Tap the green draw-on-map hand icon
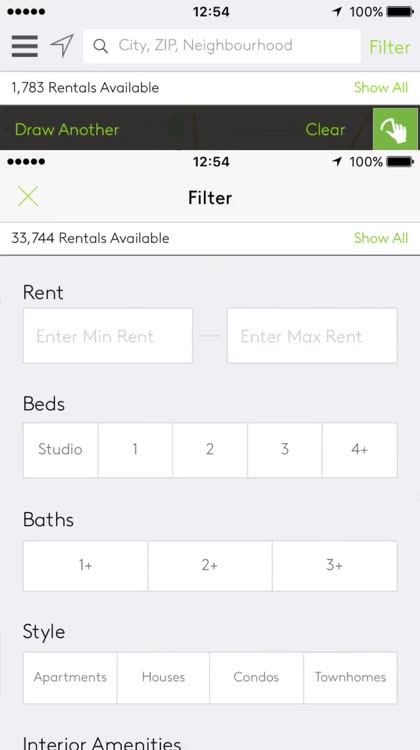Screen dimensions: 420x750 (395, 129)
